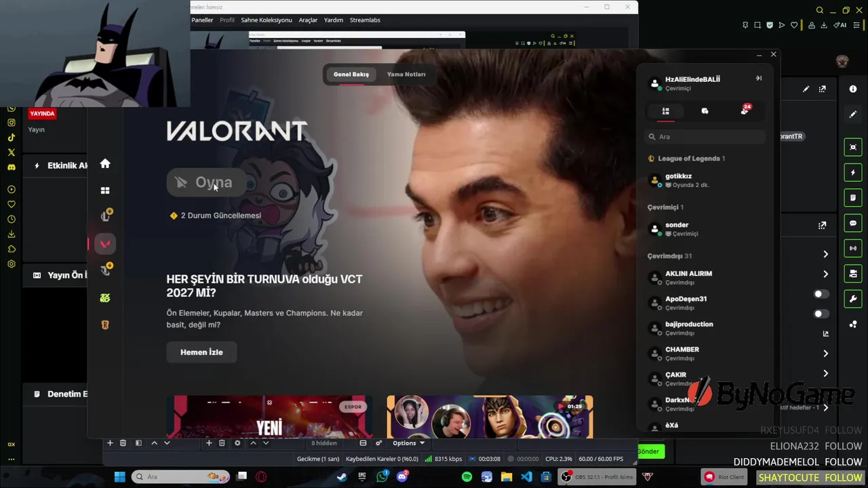
Task: Move OBS source down with arrow
Action: click(x=266, y=443)
